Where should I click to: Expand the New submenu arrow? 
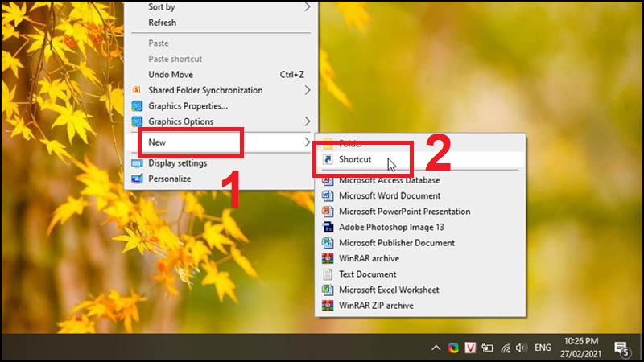tap(307, 142)
